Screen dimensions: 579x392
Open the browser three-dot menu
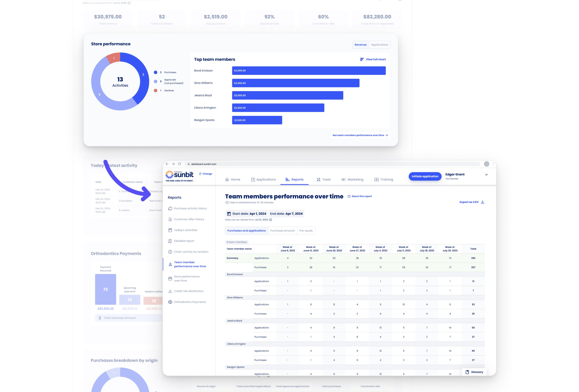pos(493,164)
